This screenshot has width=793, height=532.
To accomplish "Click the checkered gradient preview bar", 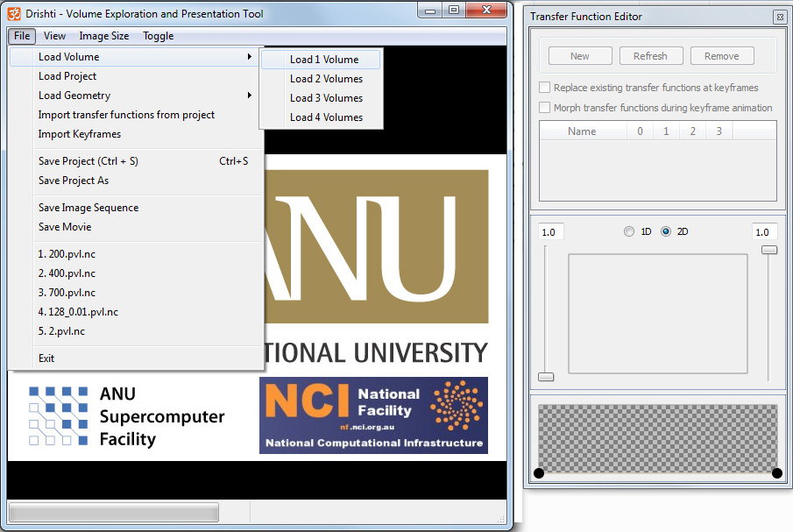I will point(658,438).
